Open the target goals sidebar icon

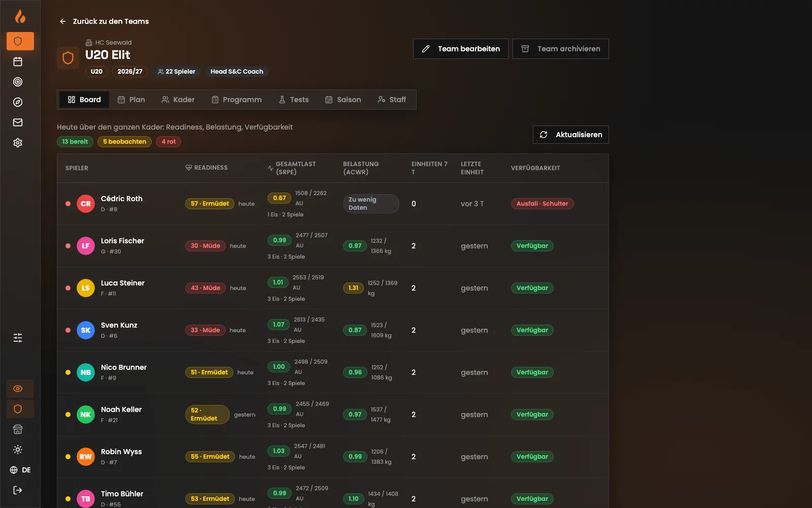coord(18,82)
